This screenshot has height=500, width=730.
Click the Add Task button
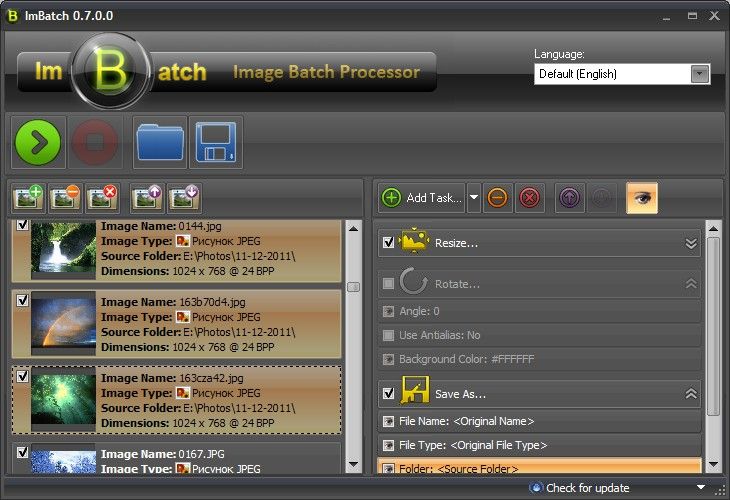(x=422, y=198)
